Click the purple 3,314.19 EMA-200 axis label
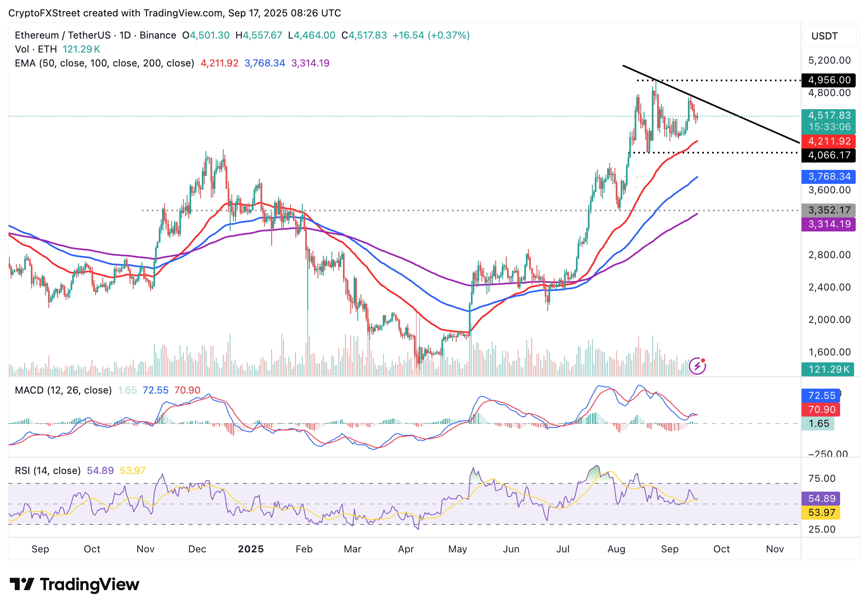868x609 pixels. pyautogui.click(x=828, y=224)
